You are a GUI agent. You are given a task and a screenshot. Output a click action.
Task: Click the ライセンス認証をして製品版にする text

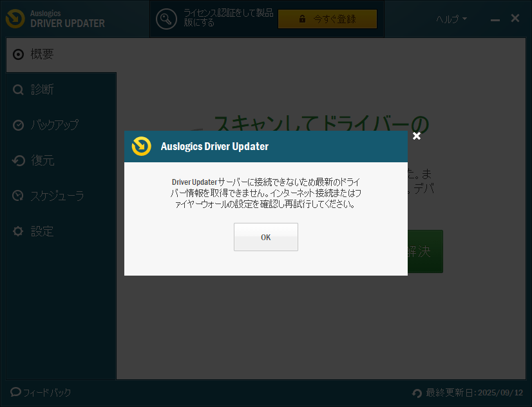pyautogui.click(x=229, y=18)
